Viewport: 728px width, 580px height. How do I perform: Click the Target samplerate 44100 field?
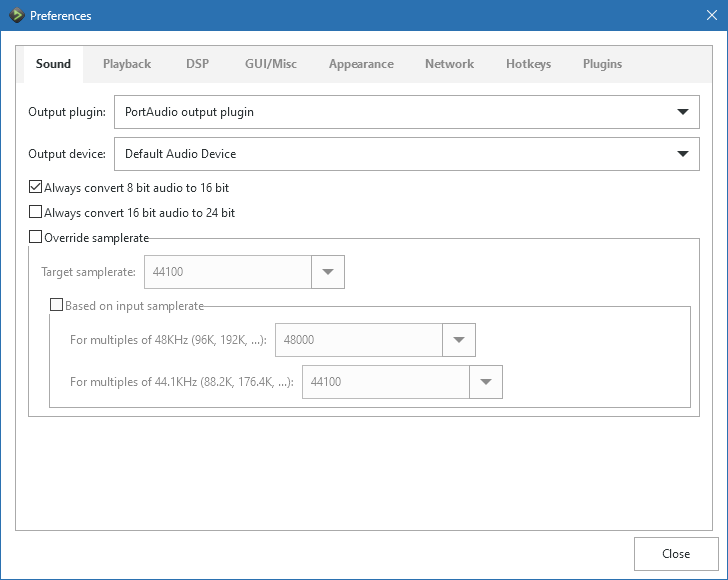228,272
